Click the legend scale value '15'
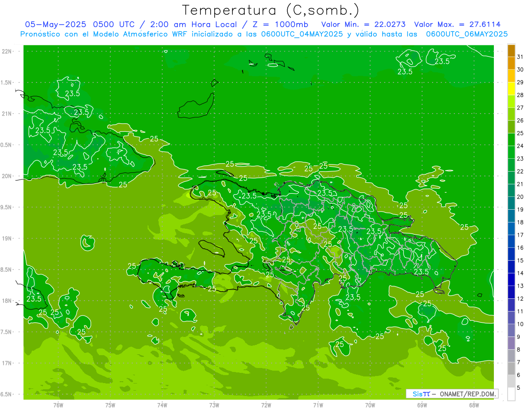This screenshot has height=411, width=532. tap(520, 261)
